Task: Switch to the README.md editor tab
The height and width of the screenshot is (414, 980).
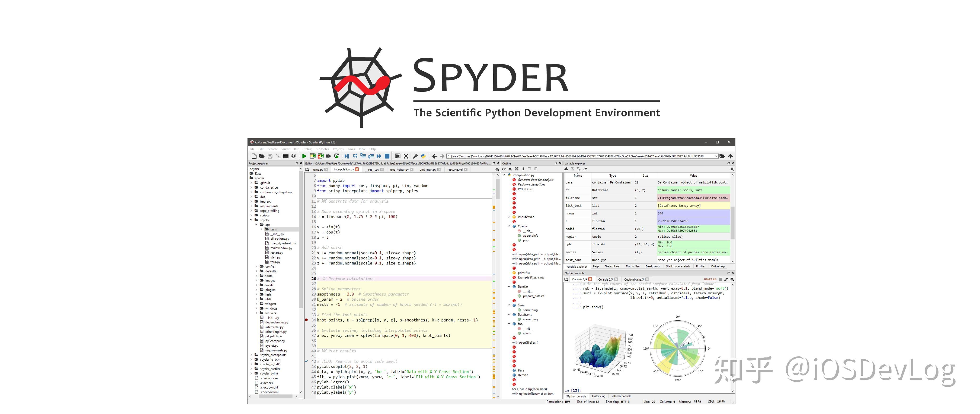Action: [x=455, y=169]
